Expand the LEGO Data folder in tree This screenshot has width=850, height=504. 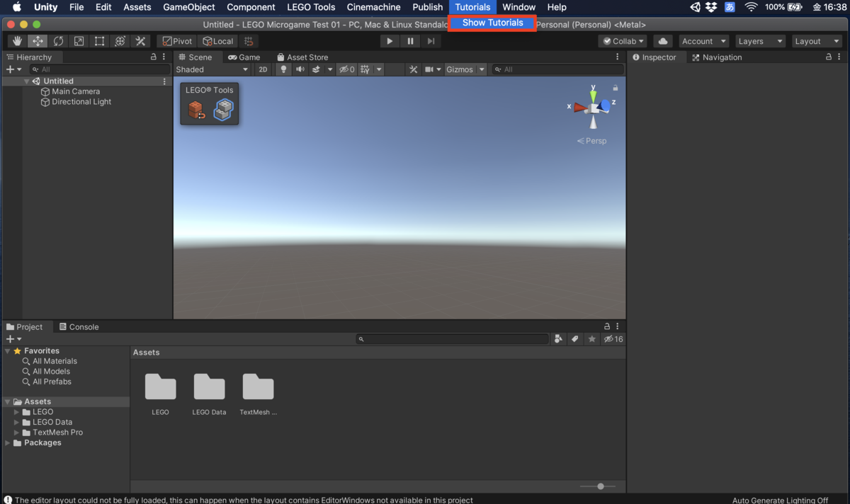(17, 422)
